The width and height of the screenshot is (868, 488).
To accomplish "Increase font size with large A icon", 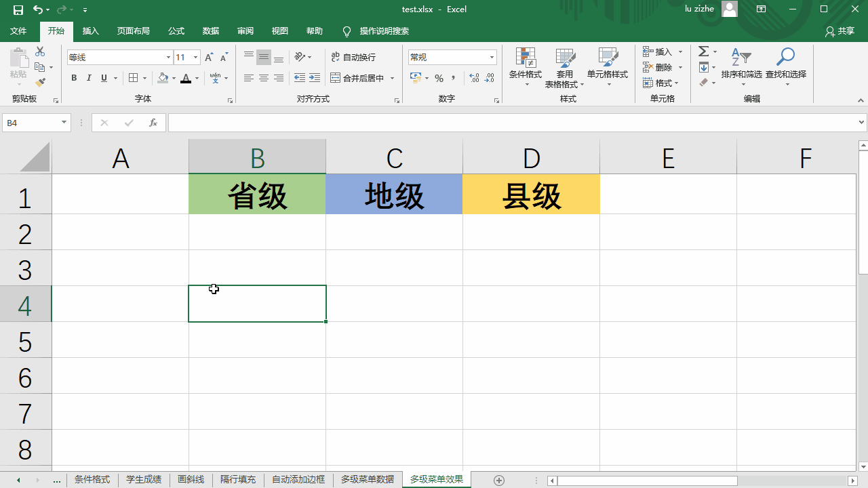I will [209, 58].
